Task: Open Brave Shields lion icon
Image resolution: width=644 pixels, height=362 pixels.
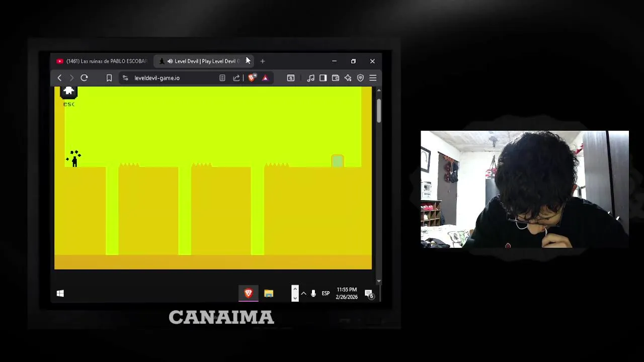Action: [x=252, y=78]
